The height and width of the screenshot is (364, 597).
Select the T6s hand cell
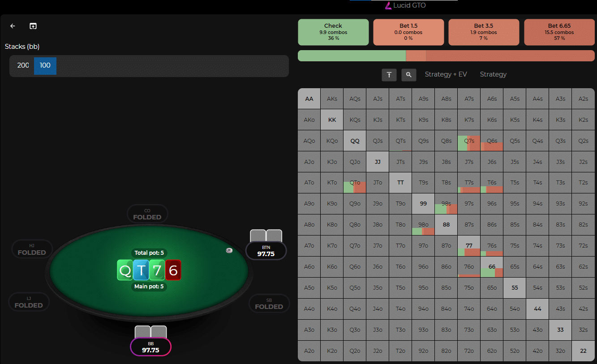tap(492, 183)
